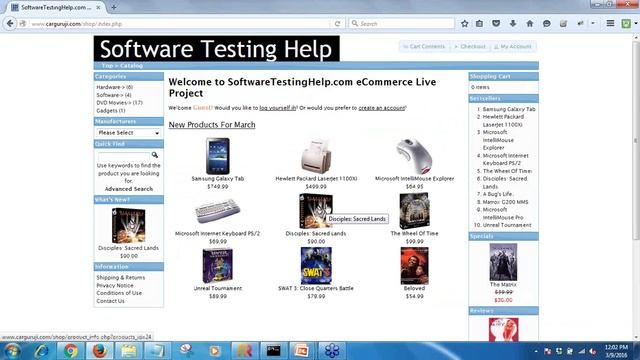Click the Catalog breadcrumb link
The image size is (640, 360).
click(x=131, y=66)
